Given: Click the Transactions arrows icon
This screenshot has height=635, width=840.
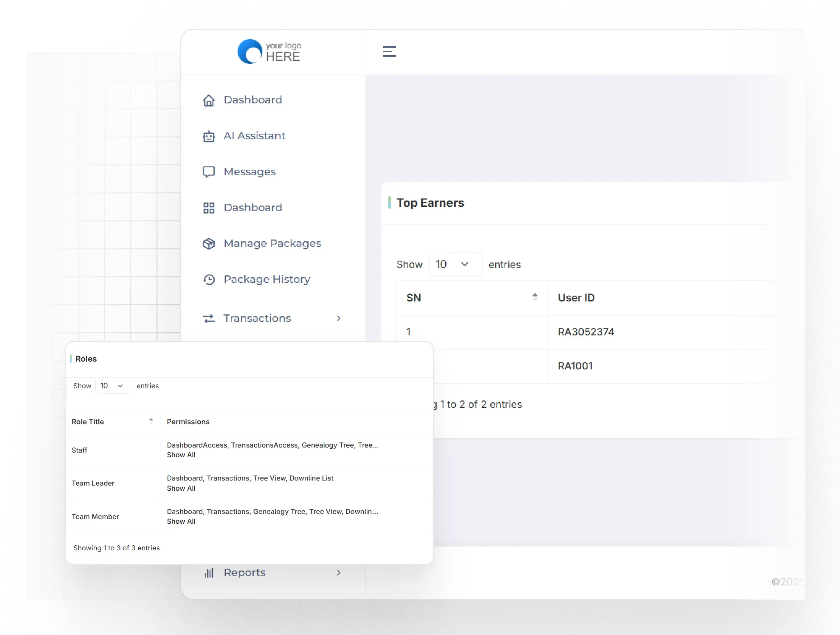Looking at the screenshot, I should [x=208, y=318].
